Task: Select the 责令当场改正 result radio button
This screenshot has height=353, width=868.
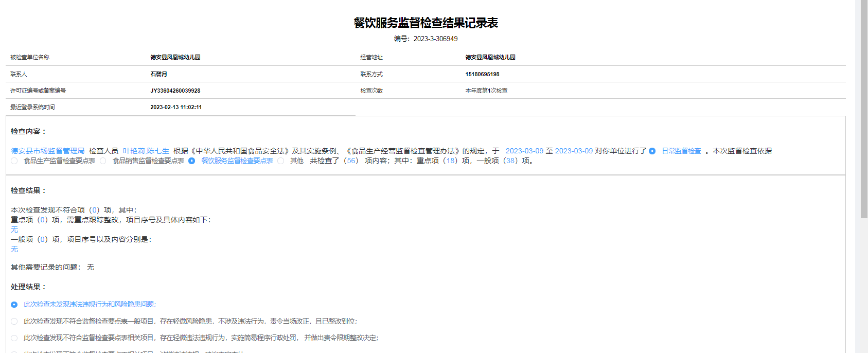Action: pos(14,322)
